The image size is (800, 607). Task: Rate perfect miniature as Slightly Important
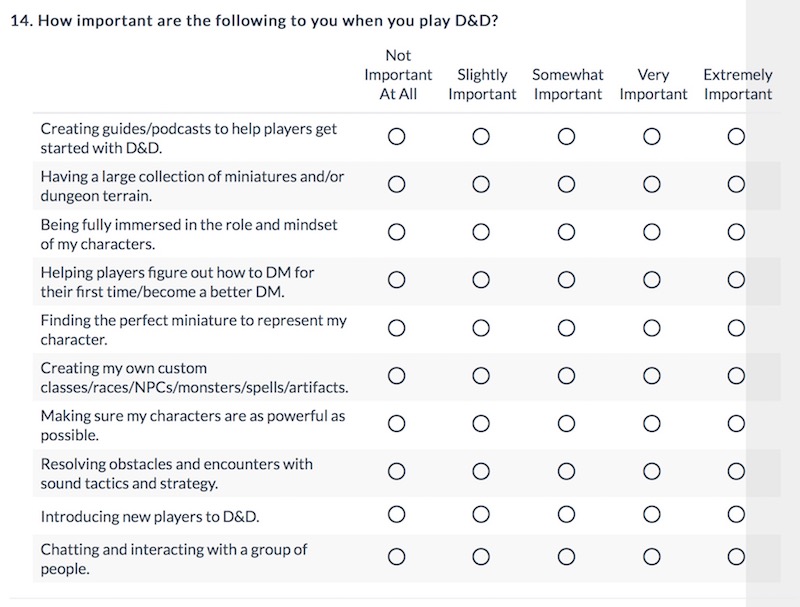[x=481, y=328]
